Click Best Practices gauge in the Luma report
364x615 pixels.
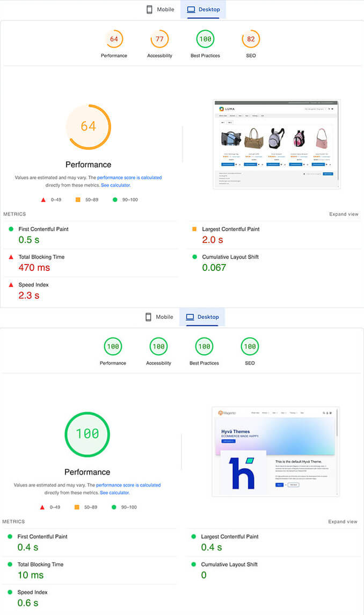(205, 39)
